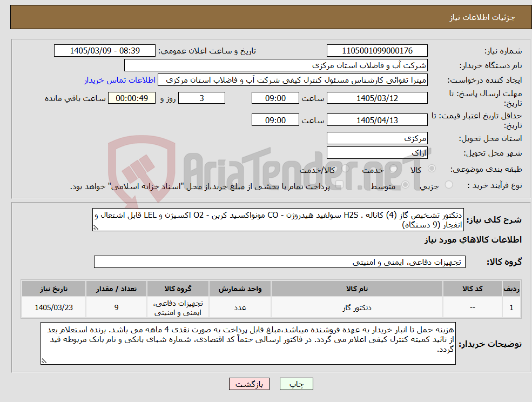532x402 pixels.
Task: Click the نام کالا column header
Action: pyautogui.click(x=356, y=289)
